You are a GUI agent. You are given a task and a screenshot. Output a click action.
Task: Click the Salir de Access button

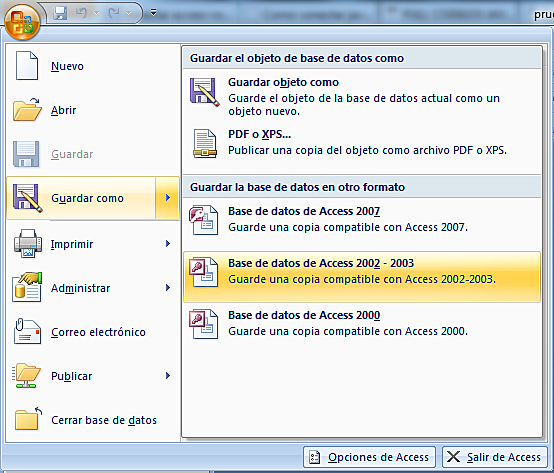click(x=494, y=457)
